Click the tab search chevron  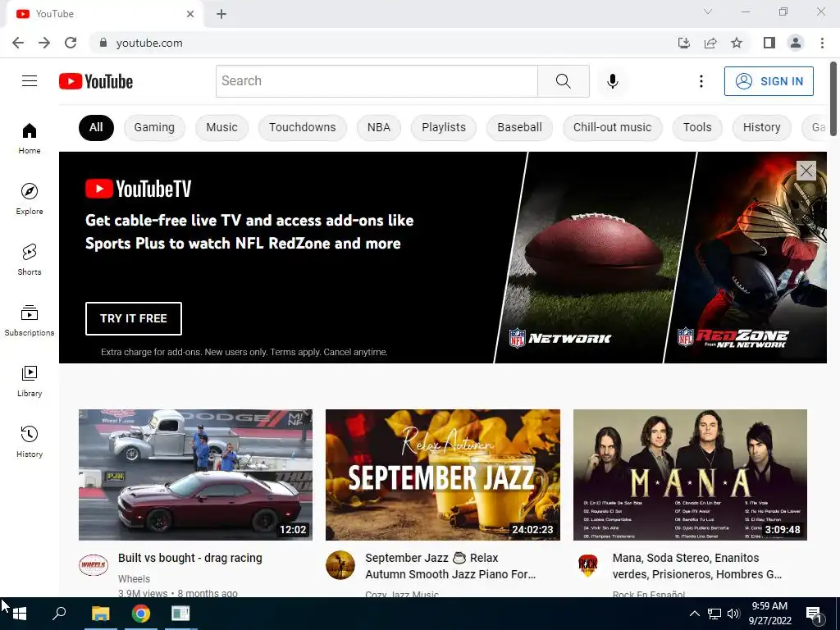coord(708,11)
